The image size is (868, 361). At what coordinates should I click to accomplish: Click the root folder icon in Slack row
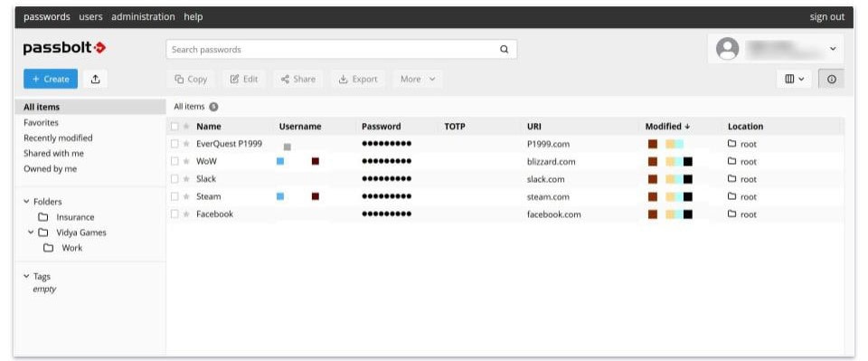[x=731, y=179]
